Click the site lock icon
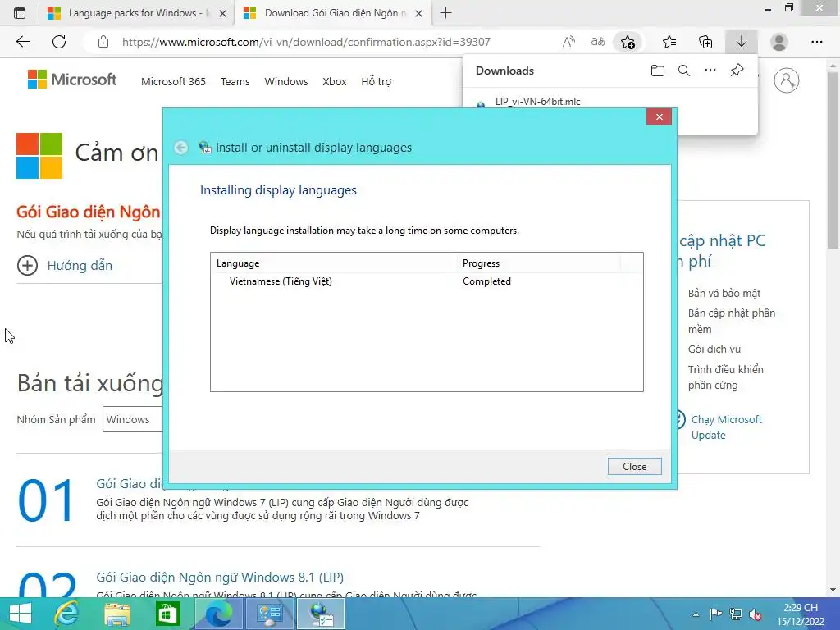Viewport: 840px width, 630px height. click(x=103, y=42)
